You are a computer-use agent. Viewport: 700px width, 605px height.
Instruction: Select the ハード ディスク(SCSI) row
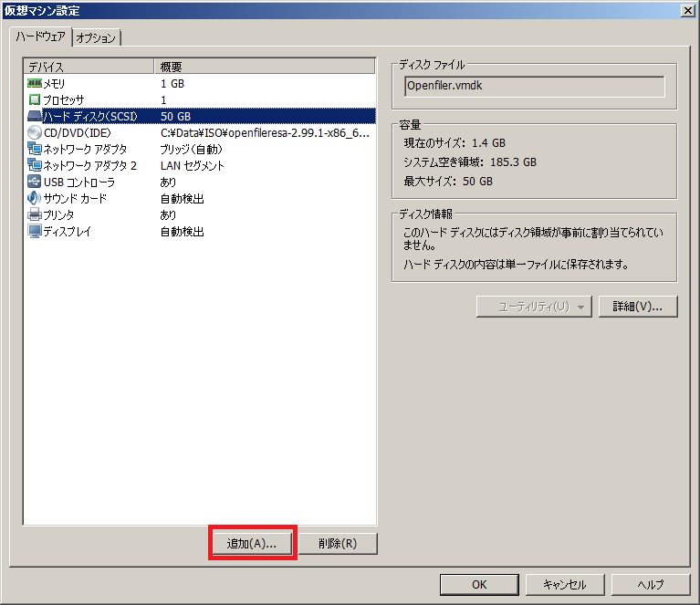[200, 116]
